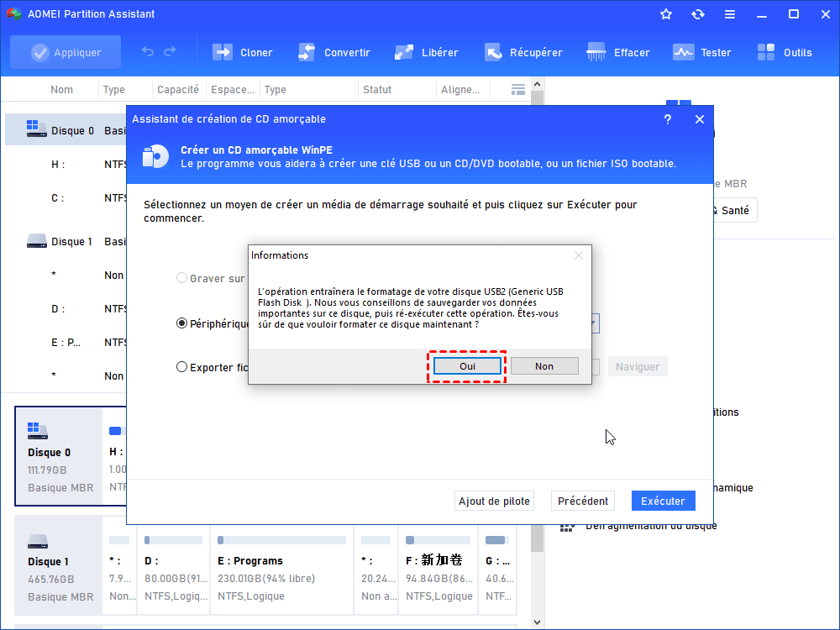Select the Disque 0 111.79GB disk panel
This screenshot has height=630, width=840.
pyautogui.click(x=59, y=456)
